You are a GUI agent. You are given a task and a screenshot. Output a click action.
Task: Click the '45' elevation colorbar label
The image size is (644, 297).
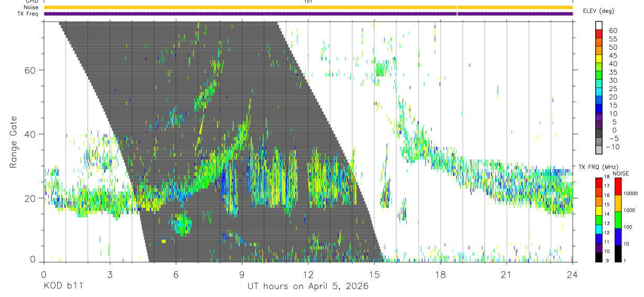[612, 56]
